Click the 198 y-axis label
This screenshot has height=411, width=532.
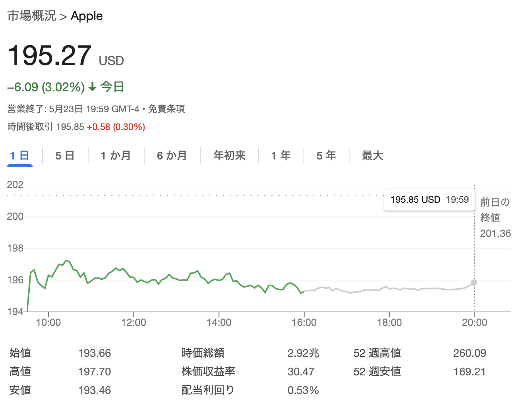coord(15,248)
